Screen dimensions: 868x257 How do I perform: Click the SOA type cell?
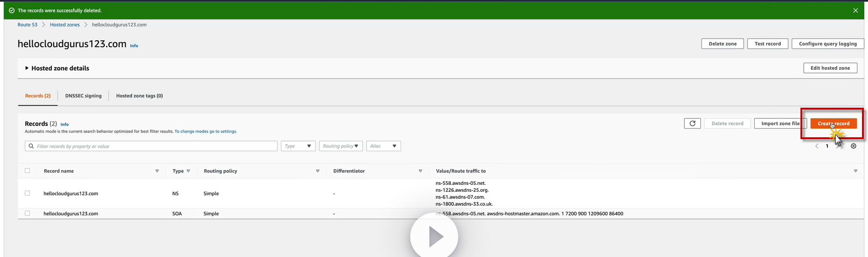pos(177,214)
